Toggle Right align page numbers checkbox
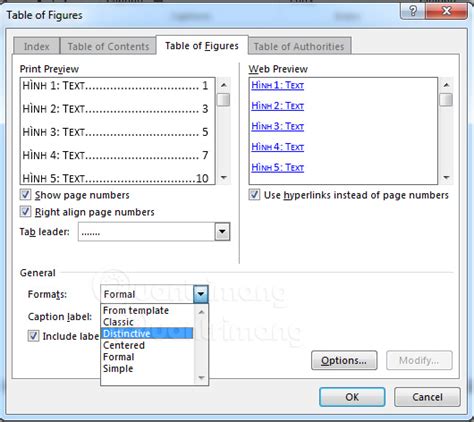The height and width of the screenshot is (422, 474). click(26, 212)
